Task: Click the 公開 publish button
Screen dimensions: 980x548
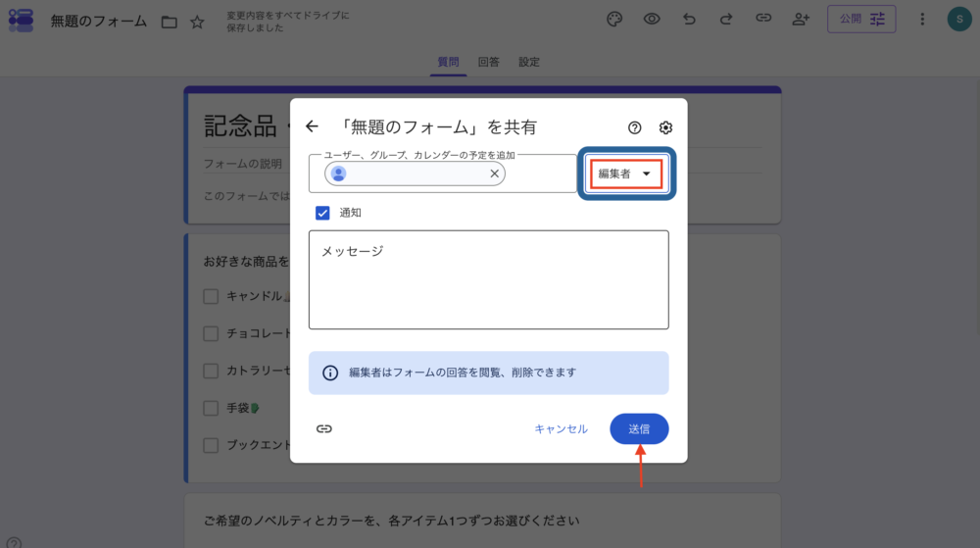Action: (861, 20)
